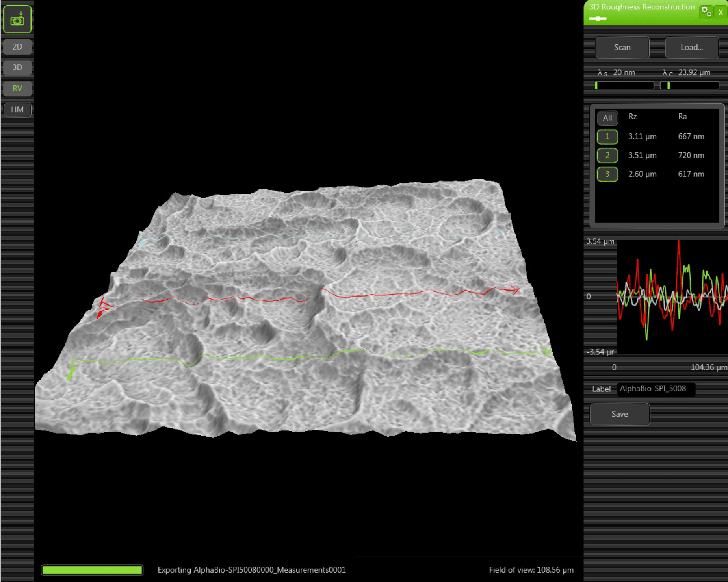This screenshot has height=582, width=728.
Task: Close the 3D Roughness Reconstruction panel
Action: click(721, 12)
